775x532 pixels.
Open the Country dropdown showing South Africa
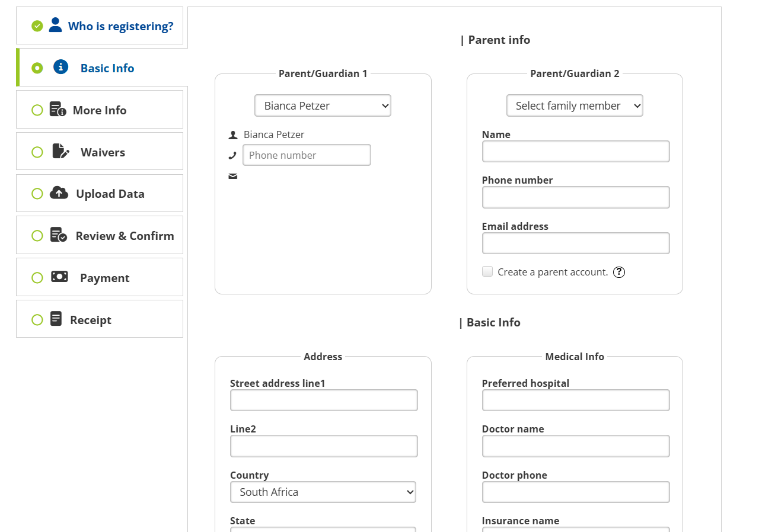323,492
